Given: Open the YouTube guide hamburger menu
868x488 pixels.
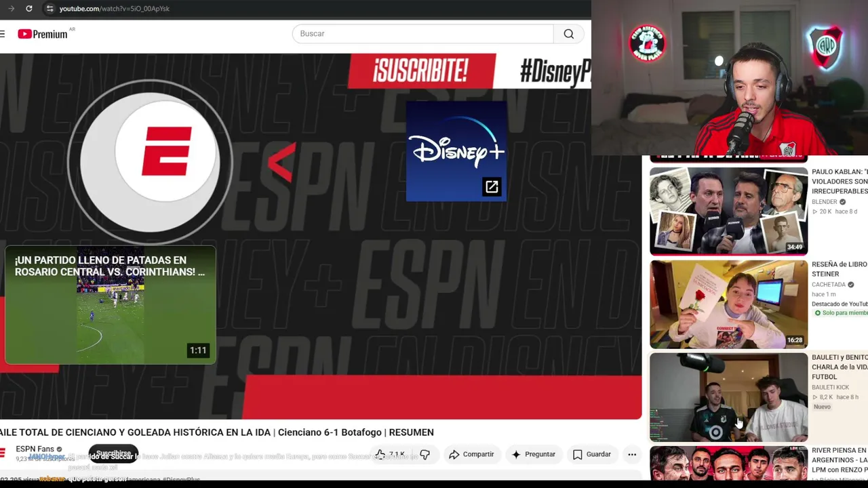Looking at the screenshot, I should (3, 34).
